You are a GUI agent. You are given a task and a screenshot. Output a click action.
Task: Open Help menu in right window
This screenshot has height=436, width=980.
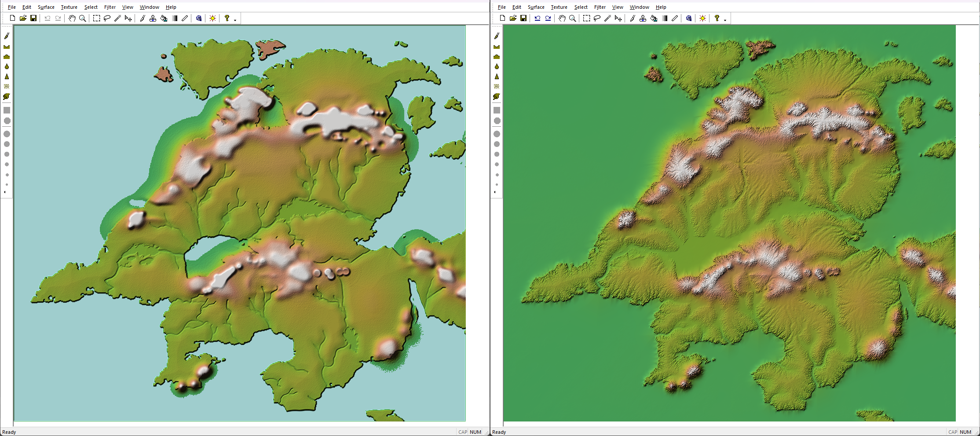pos(661,7)
